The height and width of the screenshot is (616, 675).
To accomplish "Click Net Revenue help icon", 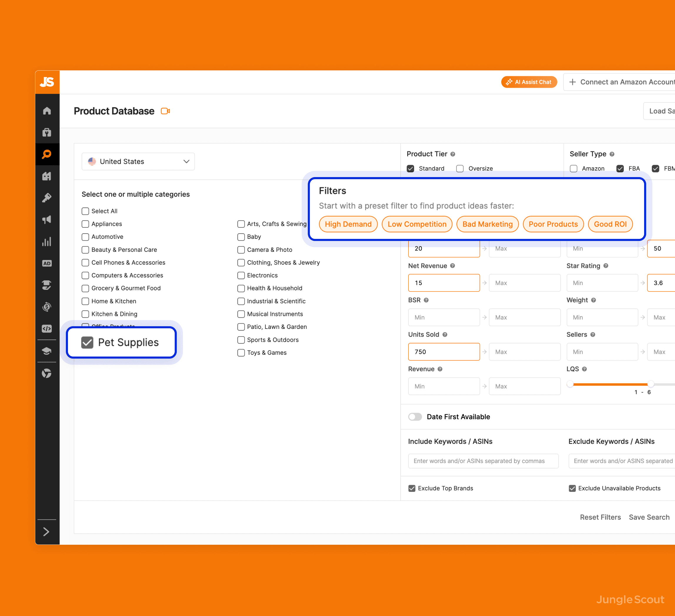I will click(452, 266).
